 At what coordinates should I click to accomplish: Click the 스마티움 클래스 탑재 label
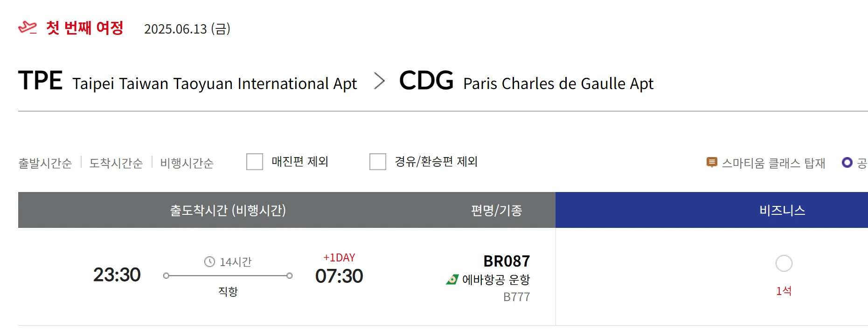[x=774, y=163]
